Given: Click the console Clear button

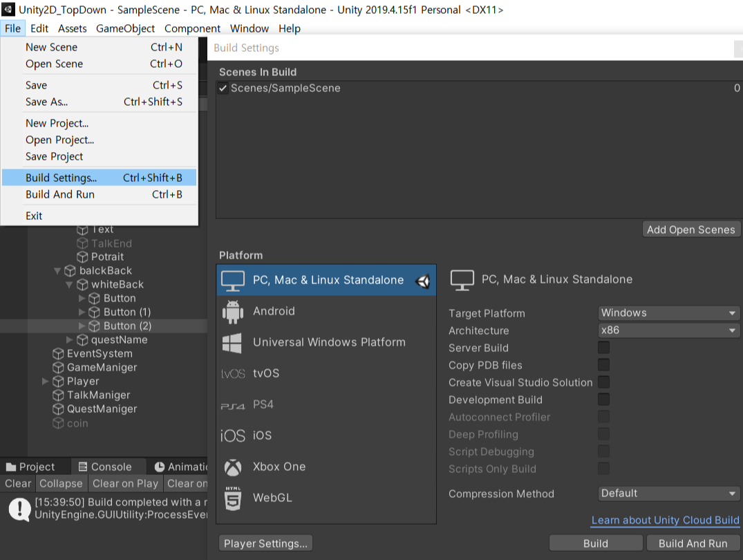Looking at the screenshot, I should (x=18, y=484).
